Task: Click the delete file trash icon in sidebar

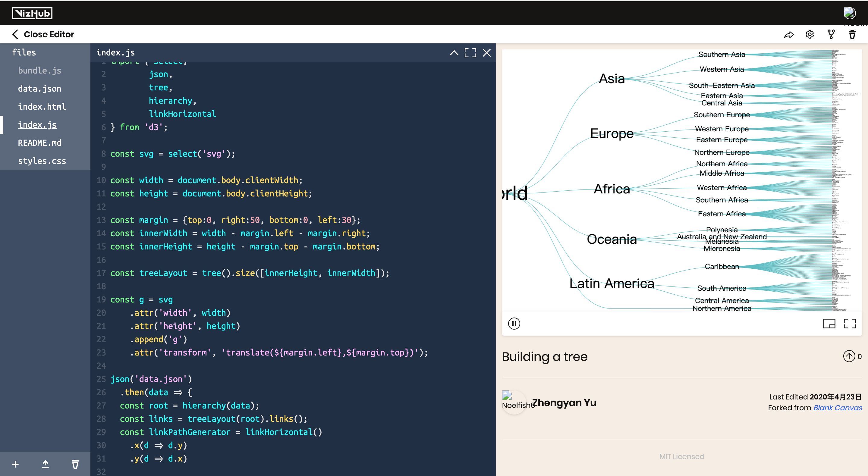Action: point(75,464)
